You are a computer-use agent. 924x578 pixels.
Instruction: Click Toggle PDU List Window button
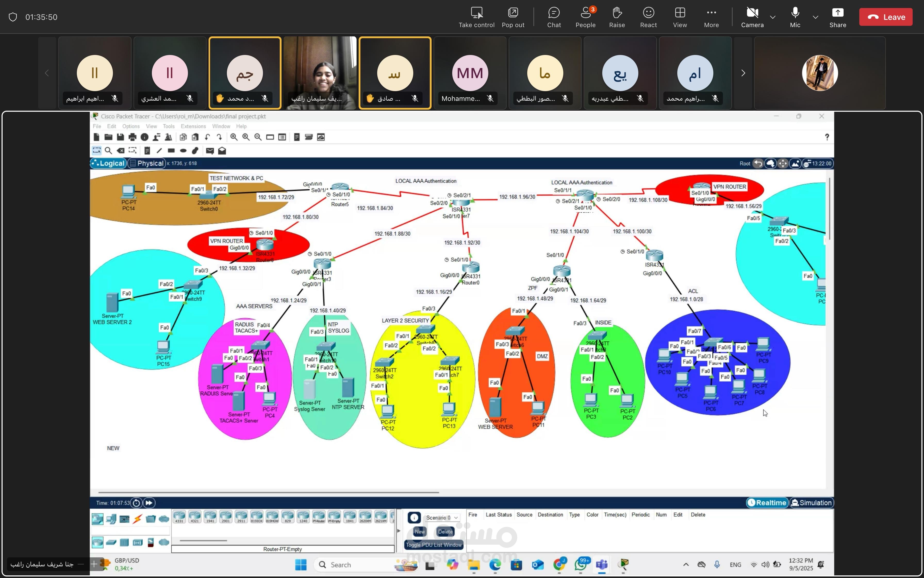click(434, 545)
